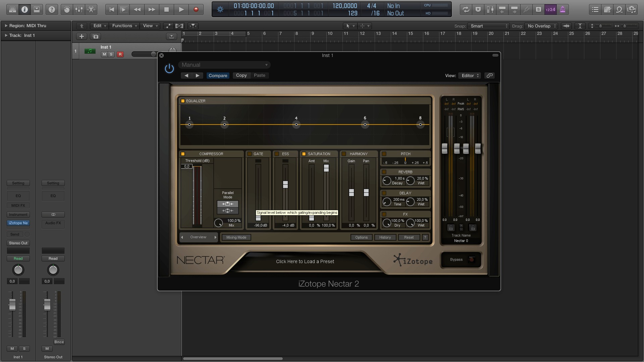The image size is (644, 362).
Task: Click the Compare button
Action: pos(218,75)
